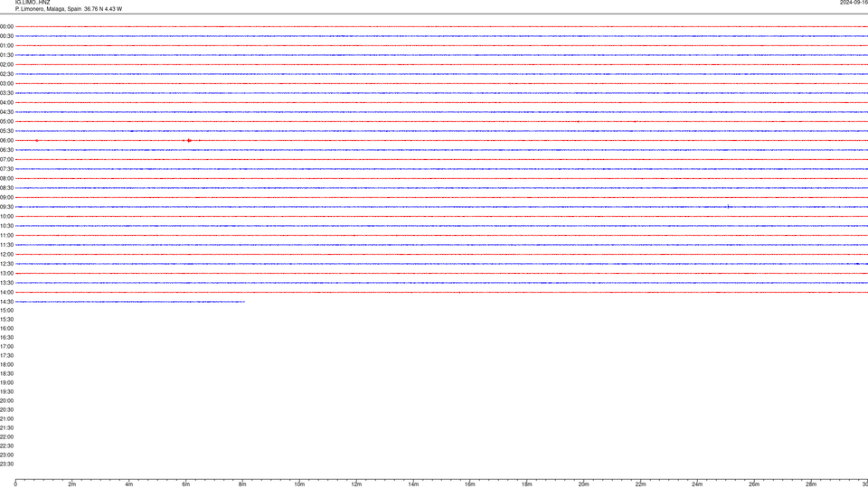This screenshot has width=868, height=488.
Task: Click the end of the partial 14:30 trace
Action: tap(244, 302)
